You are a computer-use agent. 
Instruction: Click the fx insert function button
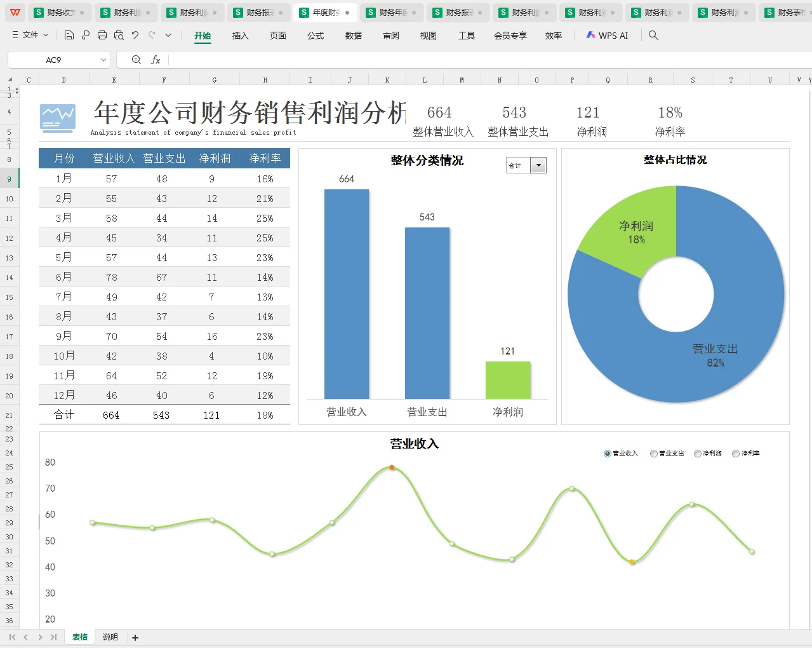156,59
